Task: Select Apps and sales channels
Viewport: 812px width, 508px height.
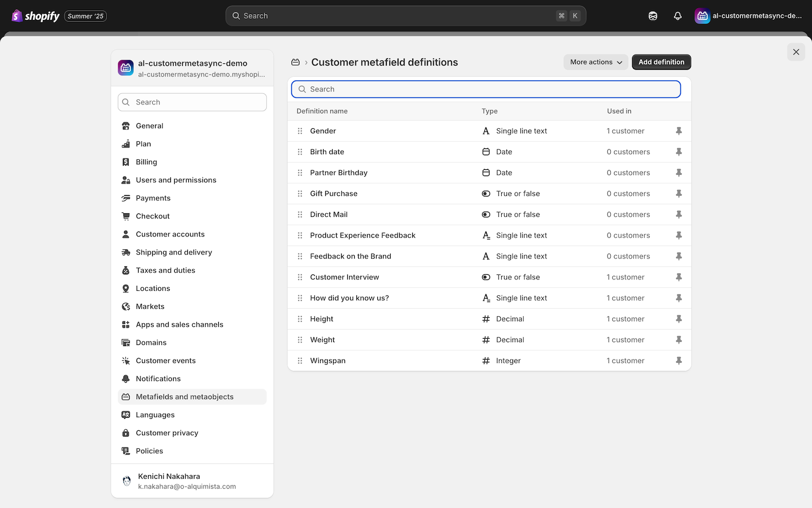Action: [192, 325]
